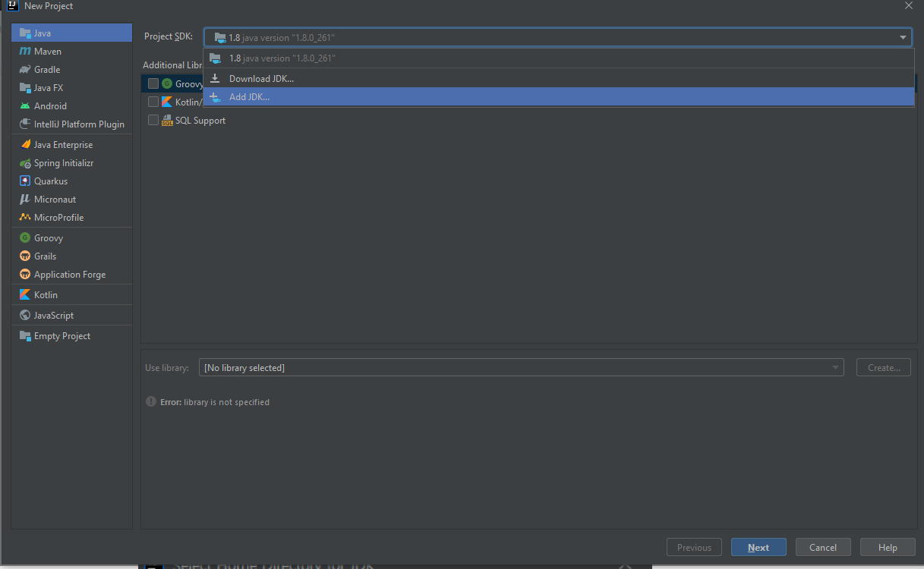This screenshot has height=569, width=924.
Task: Select the Java folder icon in sidebar
Action: point(25,33)
